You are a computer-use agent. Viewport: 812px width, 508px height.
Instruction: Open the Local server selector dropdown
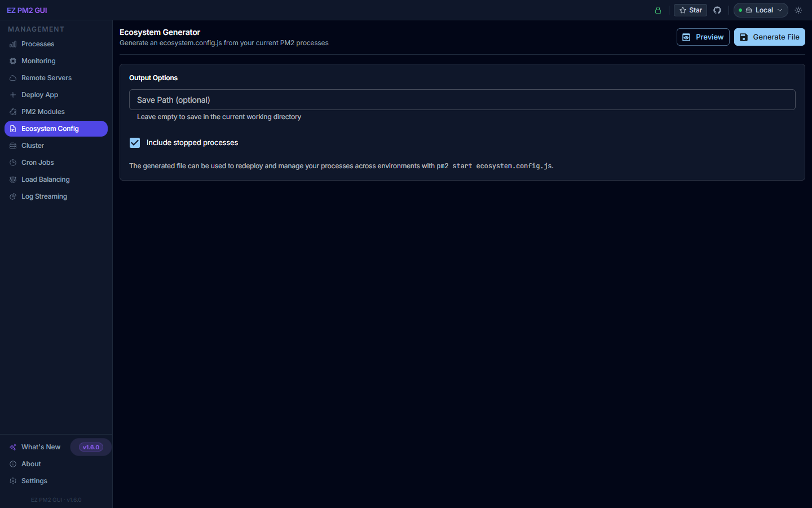760,10
